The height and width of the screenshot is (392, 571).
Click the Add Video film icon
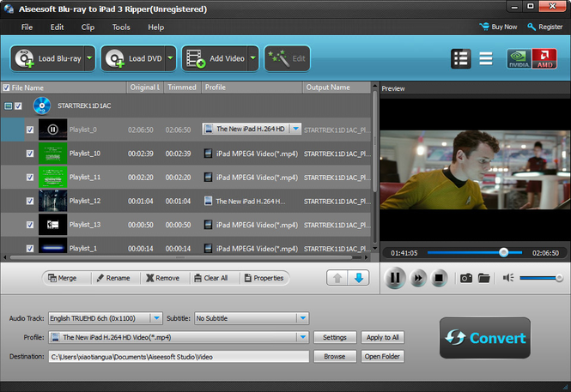pyautogui.click(x=196, y=58)
